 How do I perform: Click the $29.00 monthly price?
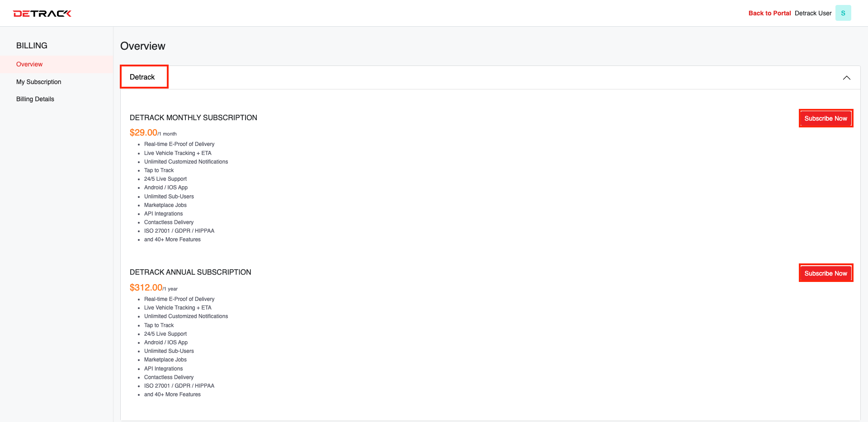(x=143, y=132)
